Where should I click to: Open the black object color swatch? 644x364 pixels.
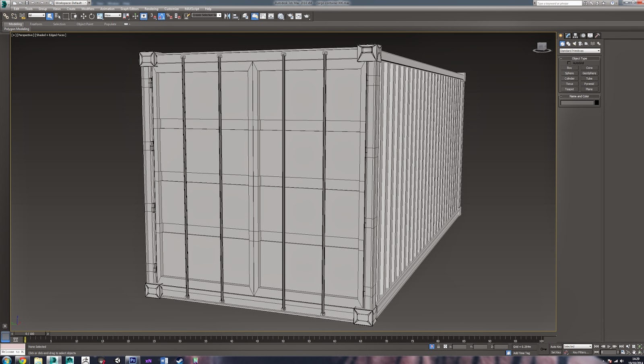[597, 103]
